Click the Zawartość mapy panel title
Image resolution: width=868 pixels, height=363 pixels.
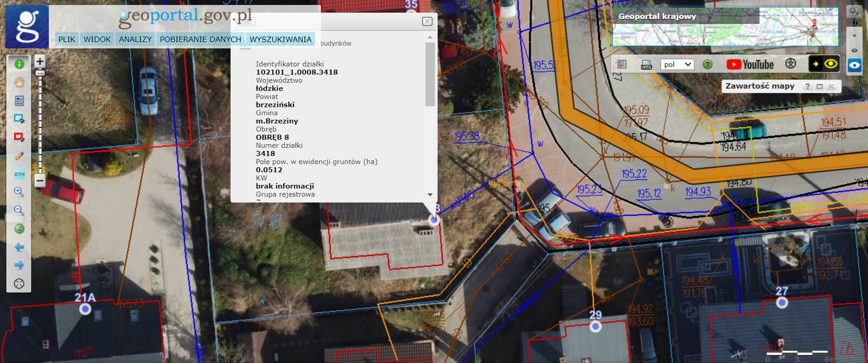[x=759, y=86]
